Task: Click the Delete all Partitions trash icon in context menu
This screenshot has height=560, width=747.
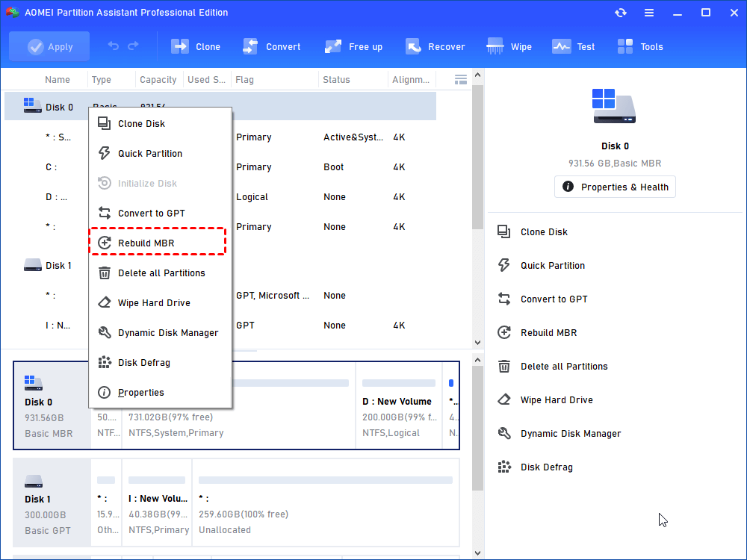Action: tap(105, 273)
